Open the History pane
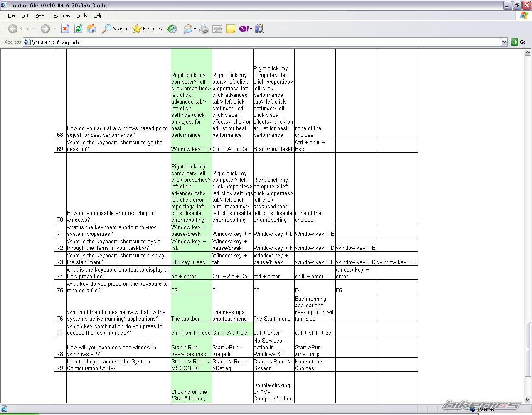 [172, 29]
